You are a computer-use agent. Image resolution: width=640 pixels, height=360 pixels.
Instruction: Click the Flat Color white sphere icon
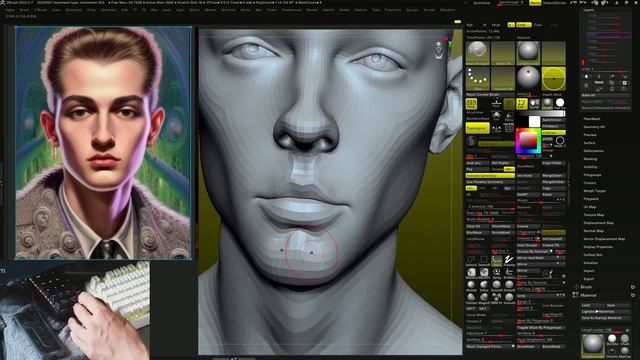560,103
